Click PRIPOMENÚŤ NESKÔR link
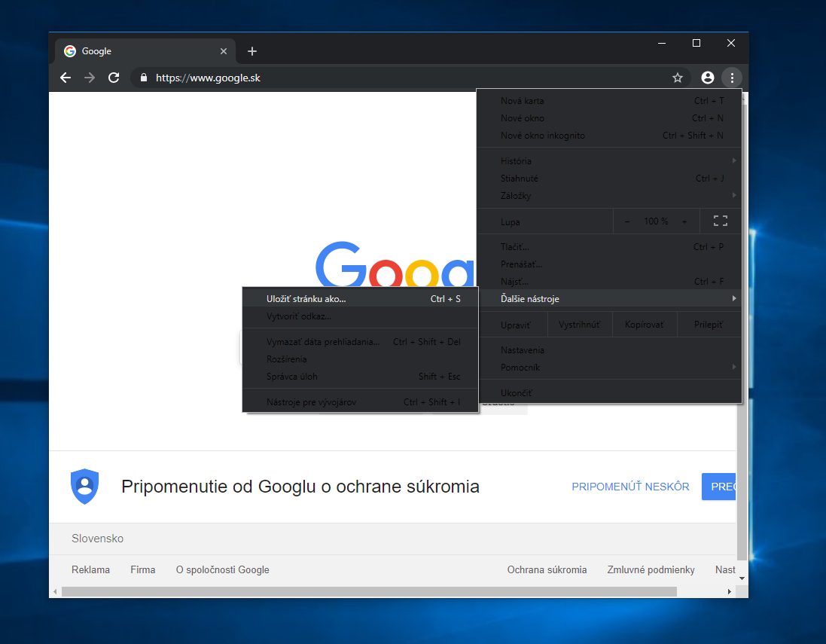Screen dimensions: 826x644 pos(630,487)
